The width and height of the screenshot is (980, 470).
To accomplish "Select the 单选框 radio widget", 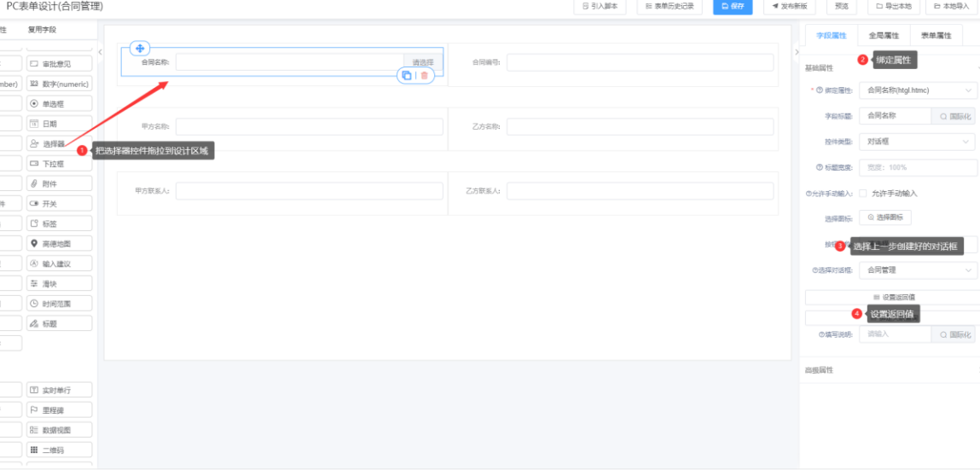I will pos(60,104).
